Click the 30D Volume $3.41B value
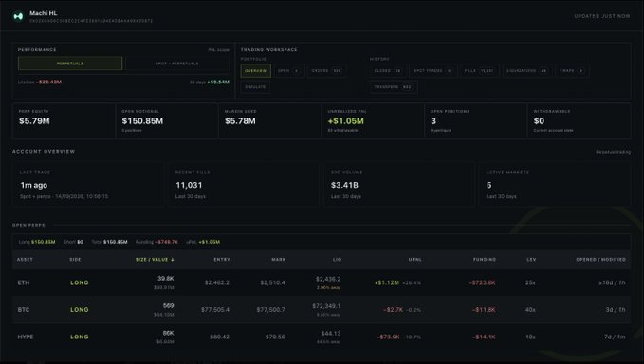The height and width of the screenshot is (364, 644). point(344,185)
